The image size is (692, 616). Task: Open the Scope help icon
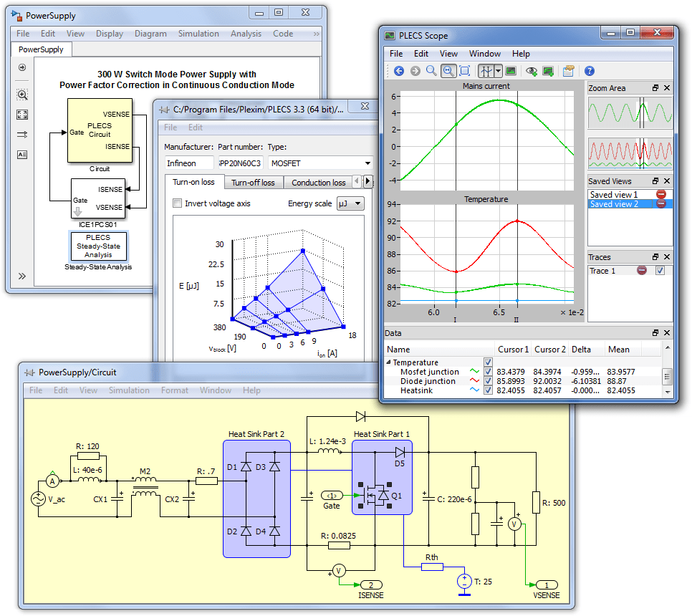(x=590, y=71)
